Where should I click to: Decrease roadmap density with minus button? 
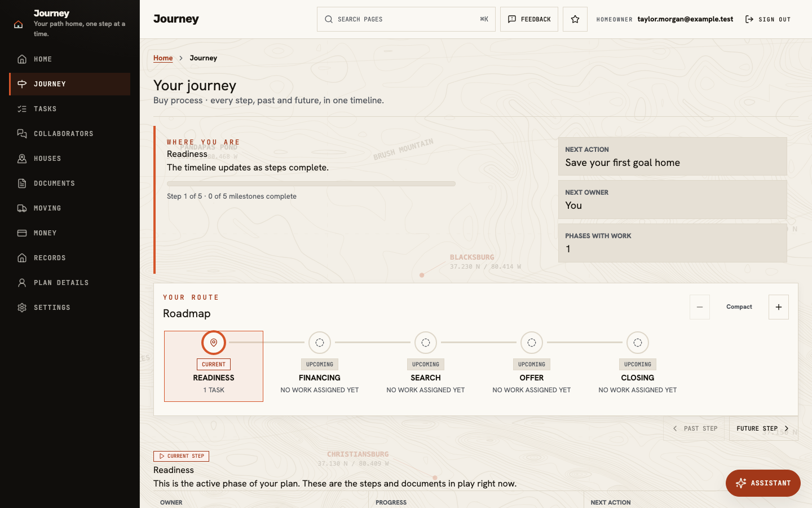[700, 307]
